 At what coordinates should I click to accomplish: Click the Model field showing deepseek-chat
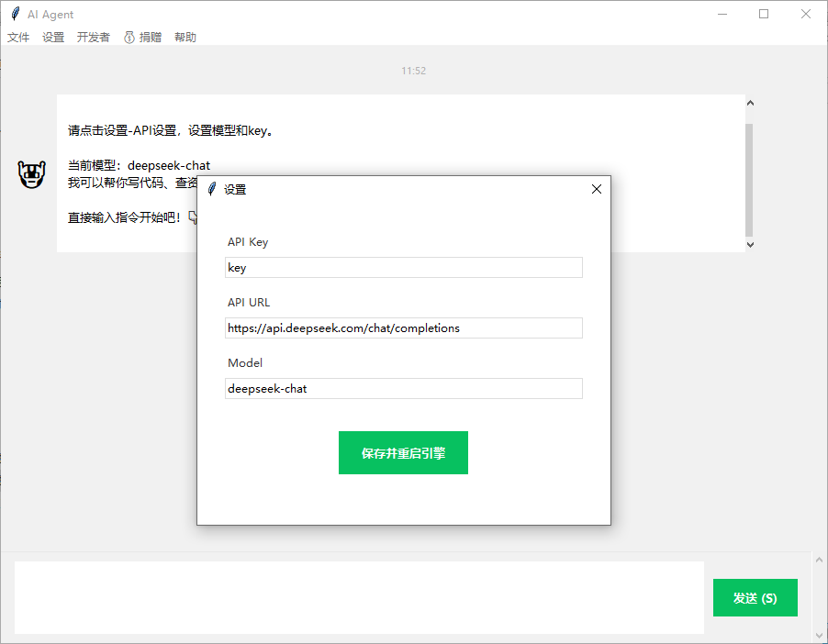pos(403,388)
